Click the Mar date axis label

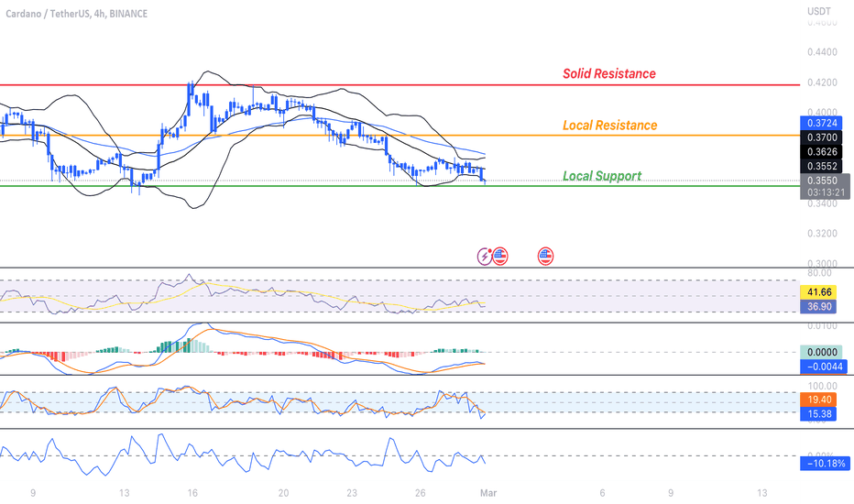click(x=488, y=493)
